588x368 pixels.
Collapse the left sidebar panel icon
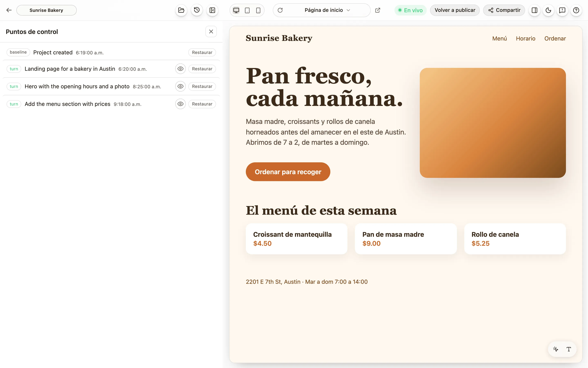[x=212, y=10]
